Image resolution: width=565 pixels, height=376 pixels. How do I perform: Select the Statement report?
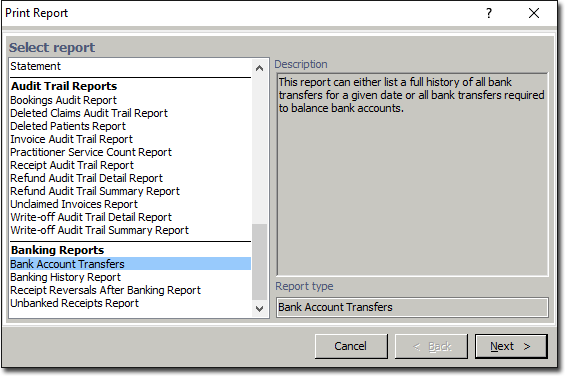[130, 66]
